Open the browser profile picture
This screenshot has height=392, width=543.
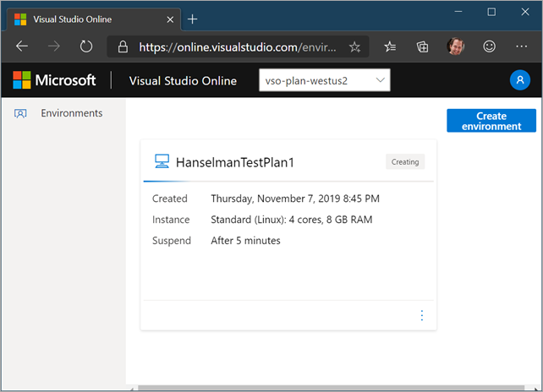(455, 46)
